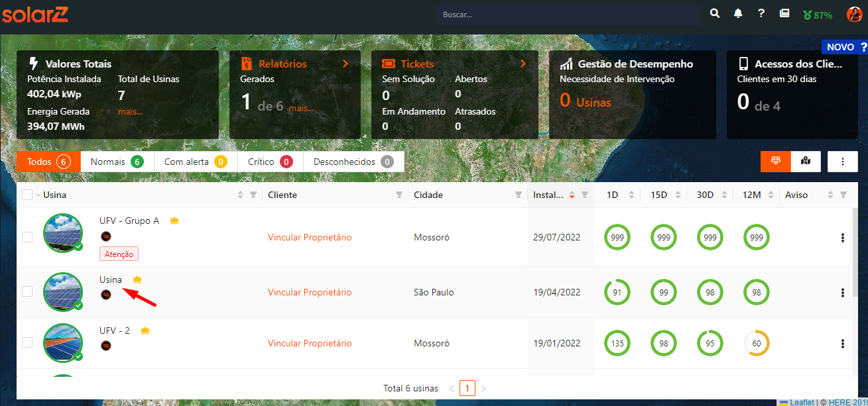This screenshot has height=406, width=868.
Task: Click Vincular Proprietário for São Paulo plant
Action: click(310, 292)
